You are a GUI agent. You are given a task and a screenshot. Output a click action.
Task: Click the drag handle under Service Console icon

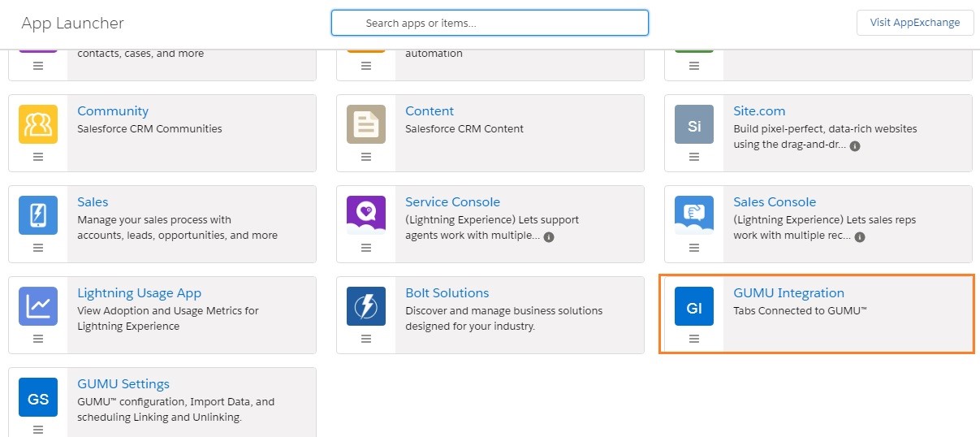pos(366,248)
